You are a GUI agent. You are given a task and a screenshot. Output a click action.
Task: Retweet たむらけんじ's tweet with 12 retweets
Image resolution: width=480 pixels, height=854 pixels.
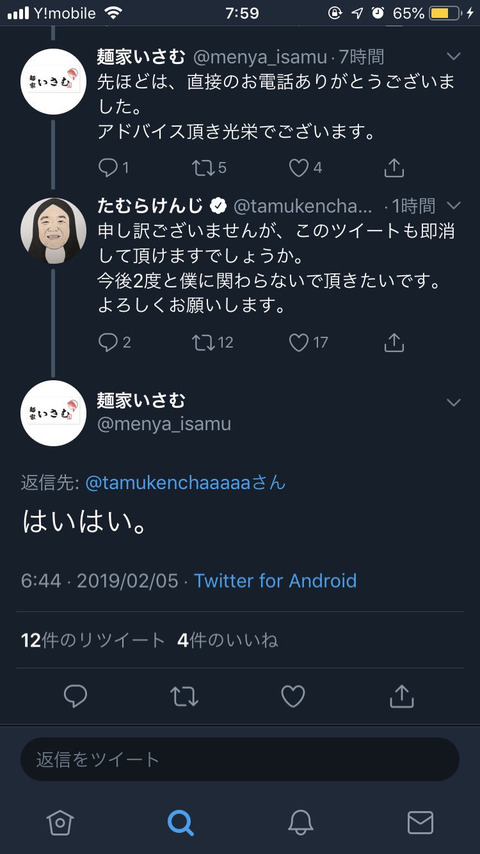(203, 342)
